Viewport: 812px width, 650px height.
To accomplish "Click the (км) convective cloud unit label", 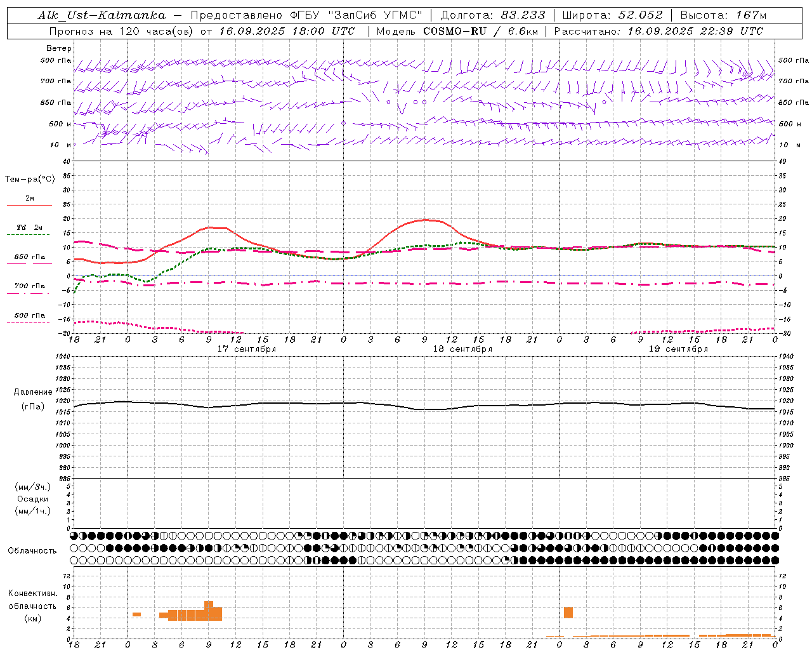I will 33,618.
